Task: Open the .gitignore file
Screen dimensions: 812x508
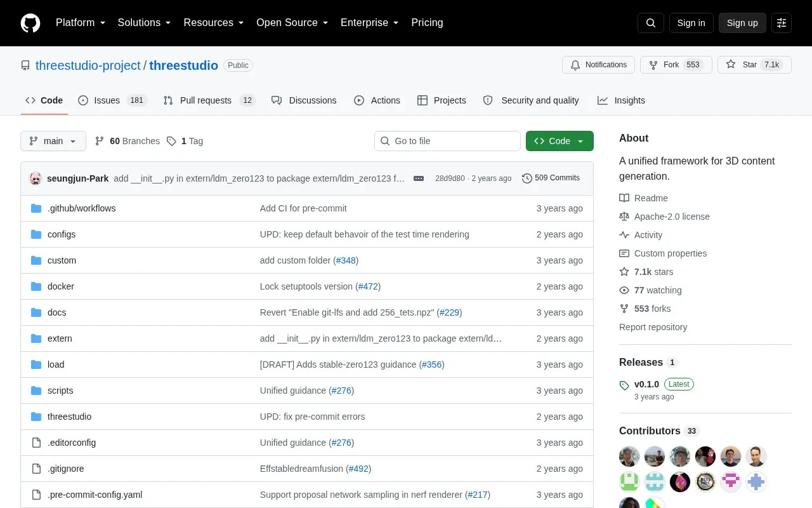Action: pos(66,469)
